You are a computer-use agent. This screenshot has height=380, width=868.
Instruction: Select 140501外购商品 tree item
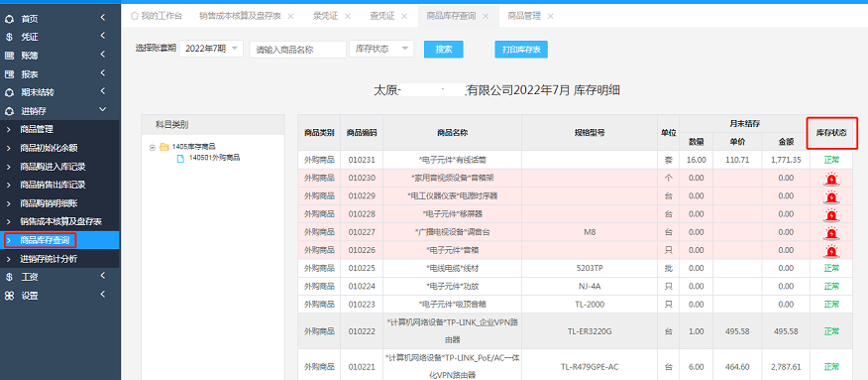click(x=215, y=158)
